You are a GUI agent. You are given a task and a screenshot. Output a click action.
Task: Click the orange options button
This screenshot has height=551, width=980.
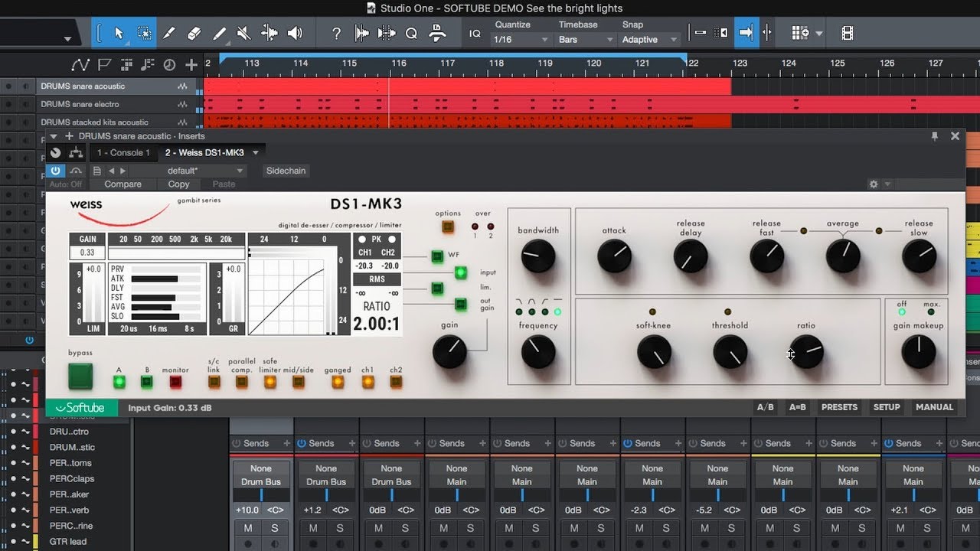(x=448, y=227)
